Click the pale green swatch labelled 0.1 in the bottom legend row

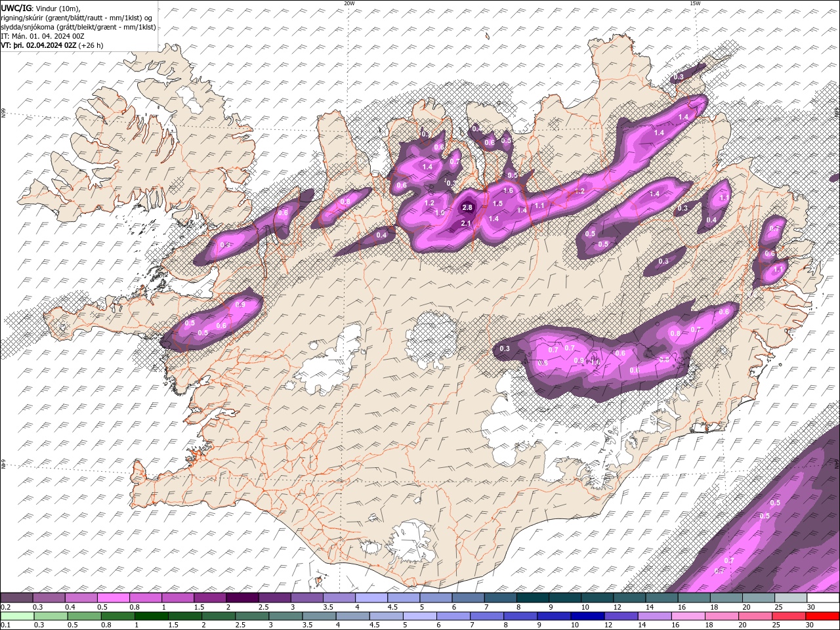coord(16,616)
